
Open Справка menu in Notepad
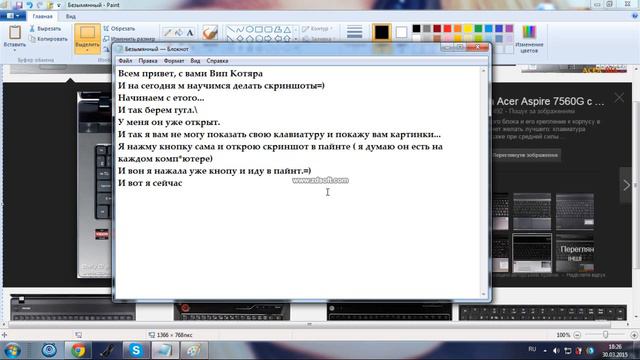point(217,61)
